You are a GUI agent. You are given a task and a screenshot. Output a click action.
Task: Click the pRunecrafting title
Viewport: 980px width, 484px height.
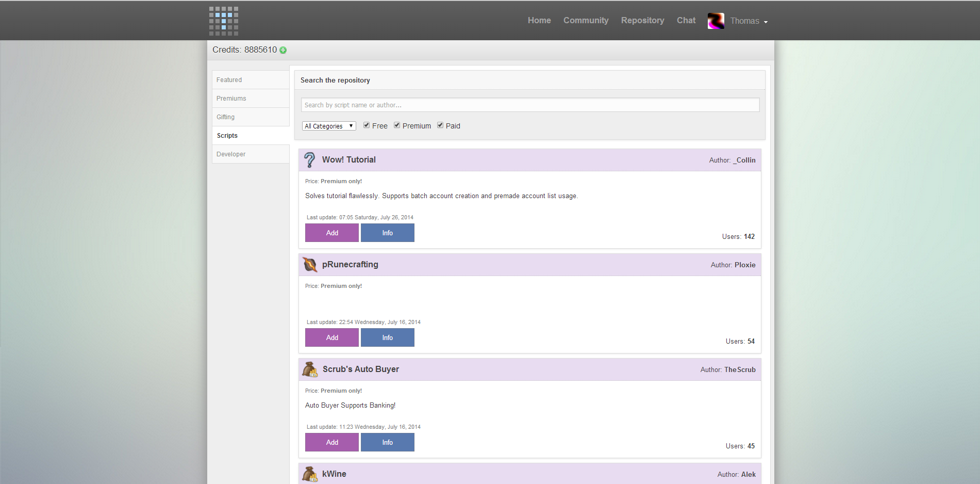click(x=350, y=265)
